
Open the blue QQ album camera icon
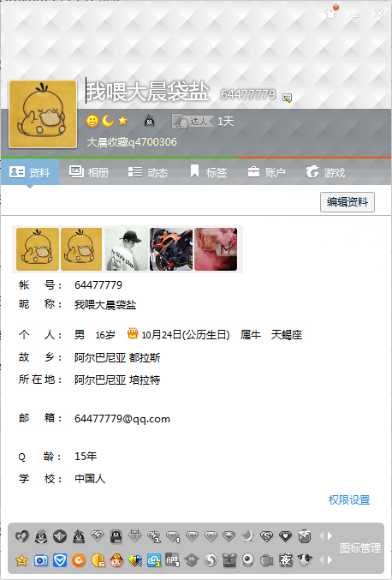click(x=40, y=561)
